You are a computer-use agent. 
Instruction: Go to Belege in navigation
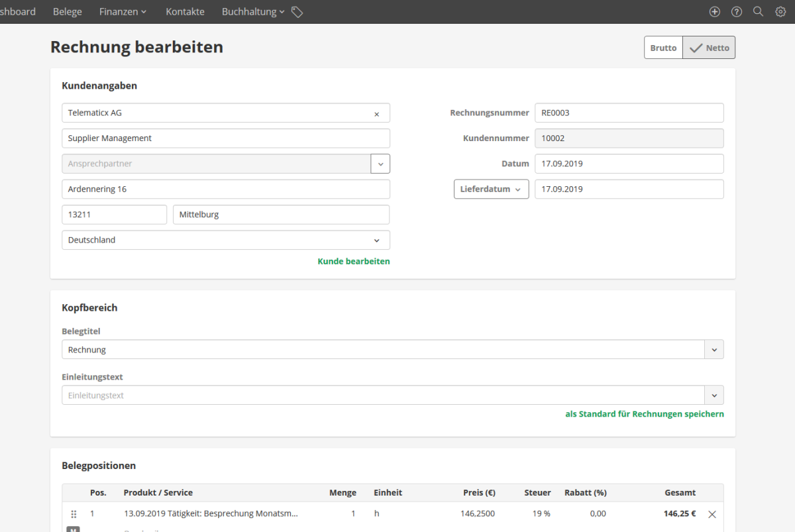(68, 12)
